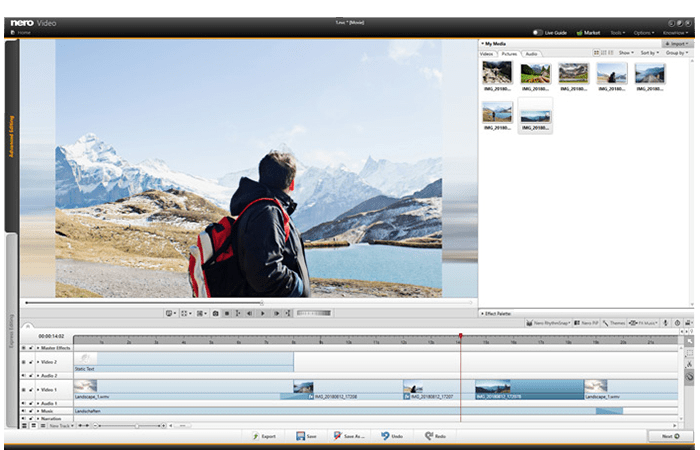700x450 pixels.
Task: Open the Show filter dropdown
Action: [626, 53]
